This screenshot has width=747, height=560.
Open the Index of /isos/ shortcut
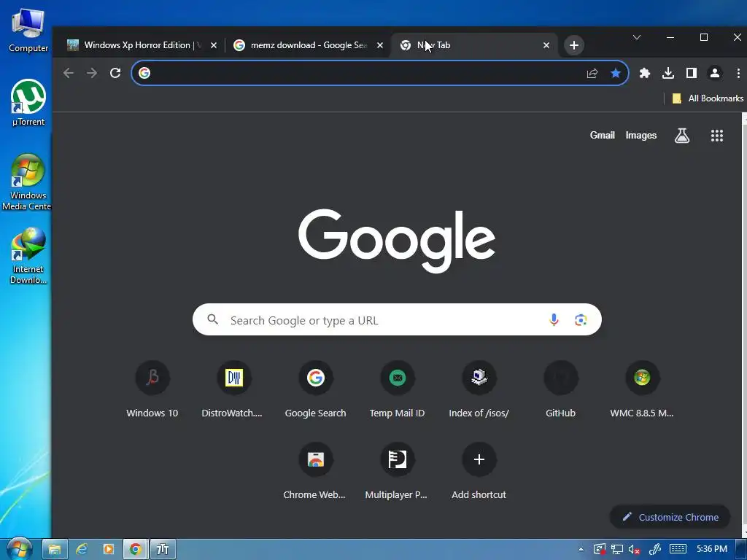(x=479, y=390)
